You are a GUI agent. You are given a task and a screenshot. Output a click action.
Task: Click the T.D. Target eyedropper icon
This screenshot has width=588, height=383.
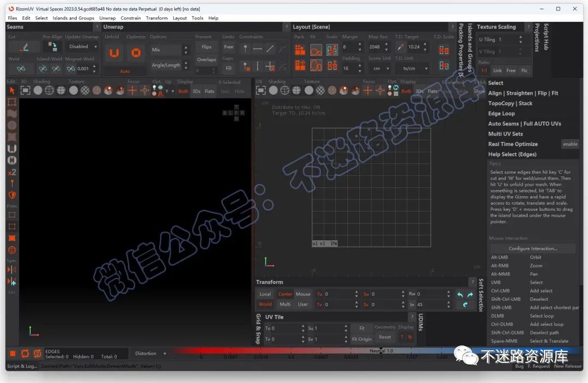pos(401,47)
